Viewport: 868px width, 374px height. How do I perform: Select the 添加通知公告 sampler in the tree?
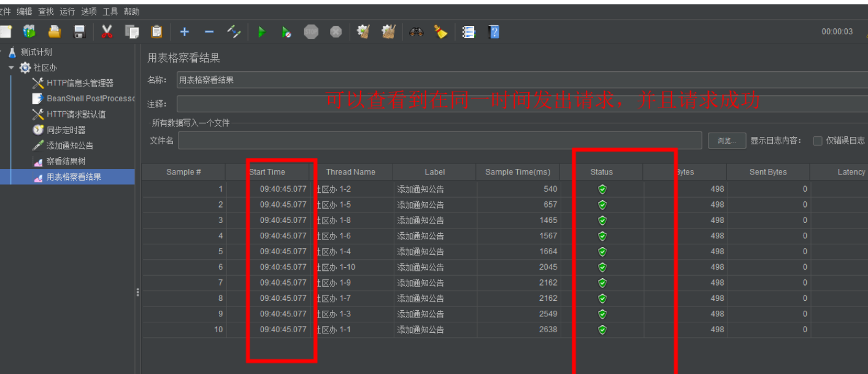(70, 146)
